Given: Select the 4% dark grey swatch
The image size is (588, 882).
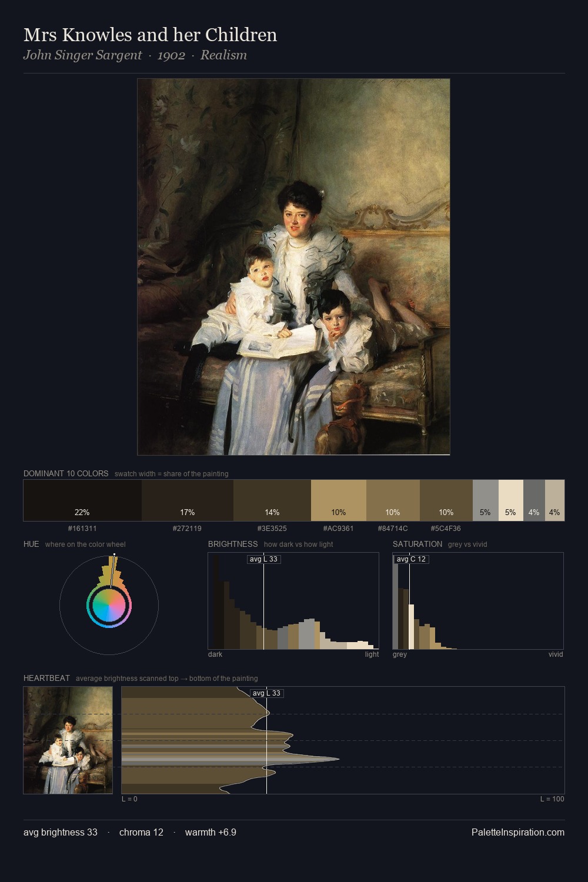Looking at the screenshot, I should [x=534, y=500].
